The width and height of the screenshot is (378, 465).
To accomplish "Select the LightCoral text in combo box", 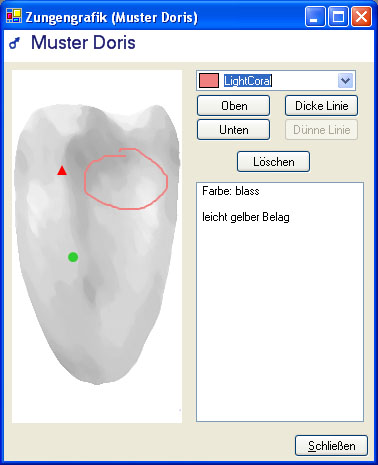I will 248,81.
